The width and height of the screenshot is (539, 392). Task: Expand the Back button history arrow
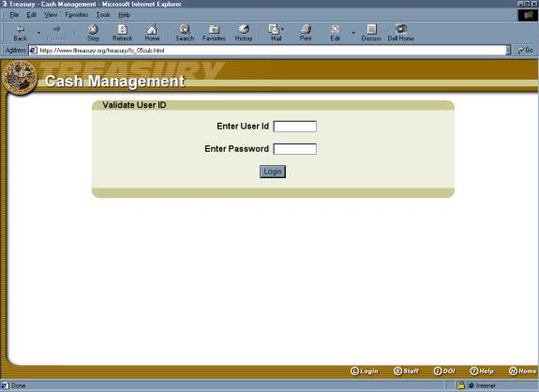pos(38,33)
